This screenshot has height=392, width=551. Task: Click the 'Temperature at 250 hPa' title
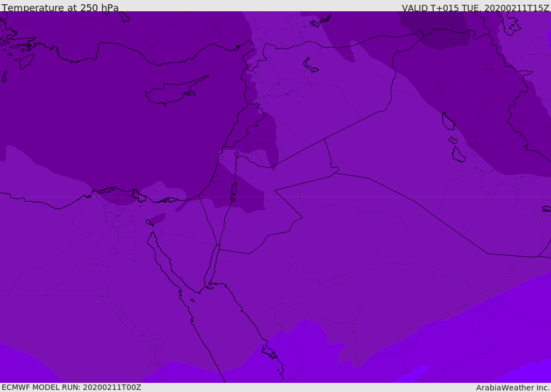pyautogui.click(x=60, y=8)
